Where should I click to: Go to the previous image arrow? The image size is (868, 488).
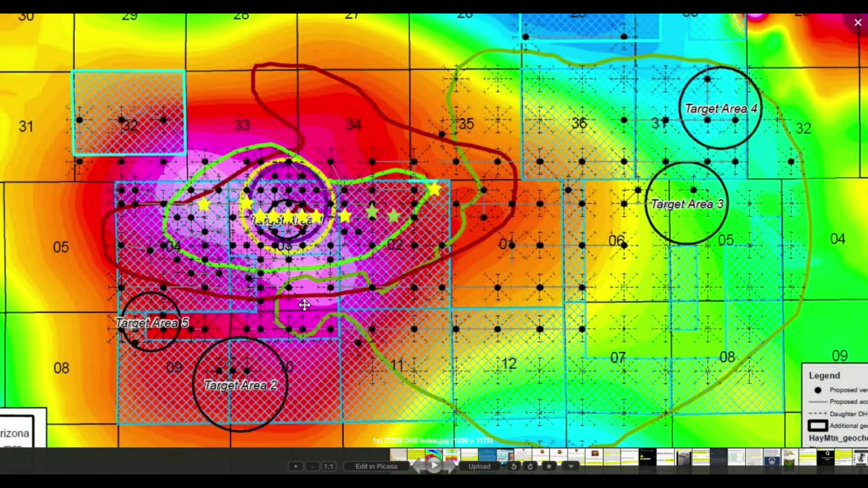420,466
